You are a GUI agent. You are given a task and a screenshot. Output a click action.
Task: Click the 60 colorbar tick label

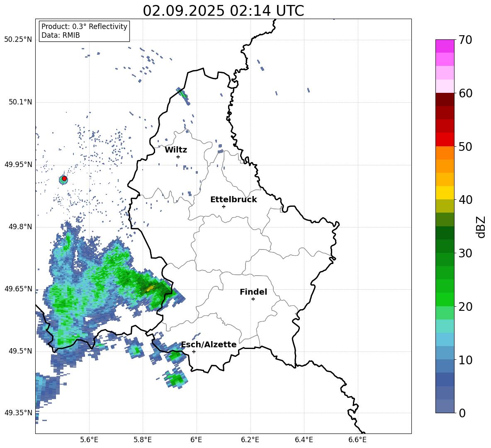[x=465, y=93]
